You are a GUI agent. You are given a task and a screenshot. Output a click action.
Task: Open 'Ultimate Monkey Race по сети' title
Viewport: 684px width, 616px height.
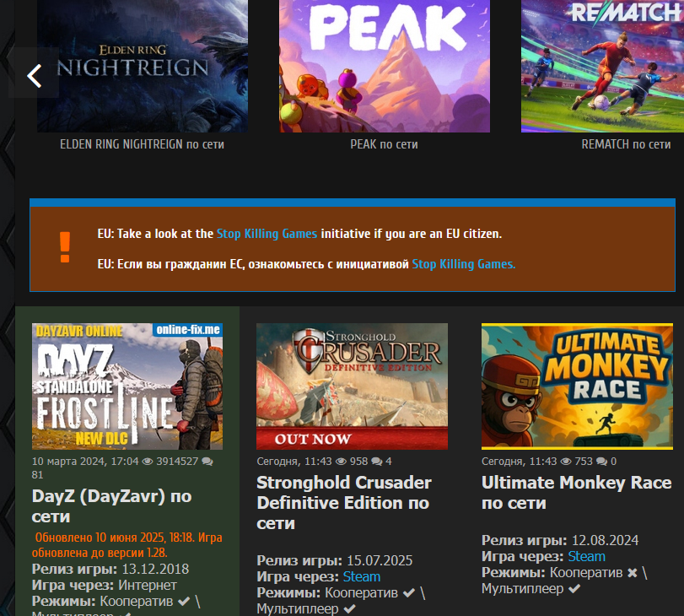click(577, 493)
